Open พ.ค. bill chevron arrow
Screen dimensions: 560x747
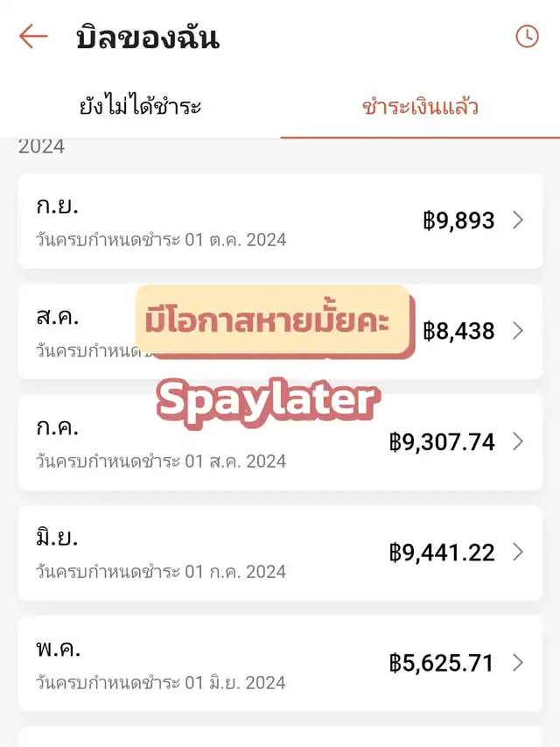tap(518, 663)
